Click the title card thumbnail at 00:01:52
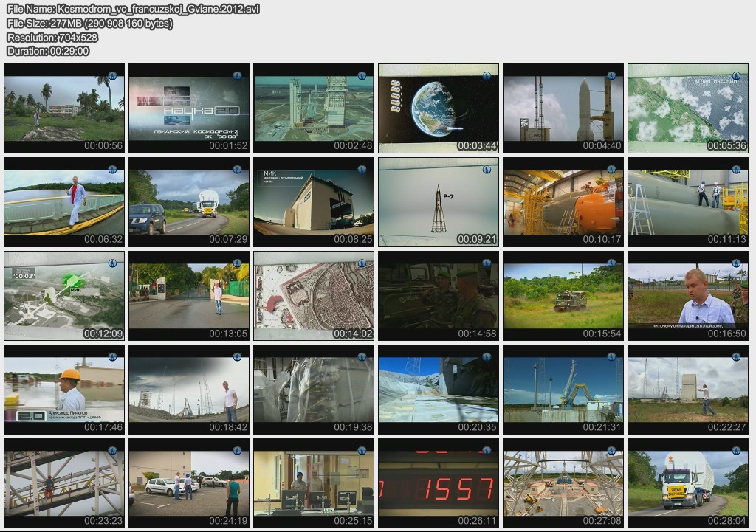This screenshot has width=756, height=532. pos(188,108)
